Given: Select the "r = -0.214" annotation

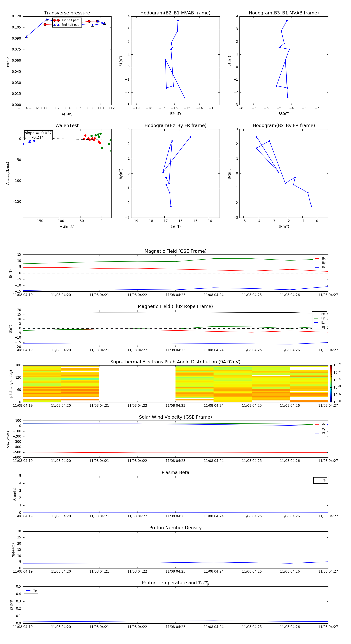Looking at the screenshot, I should pyautogui.click(x=35, y=137).
